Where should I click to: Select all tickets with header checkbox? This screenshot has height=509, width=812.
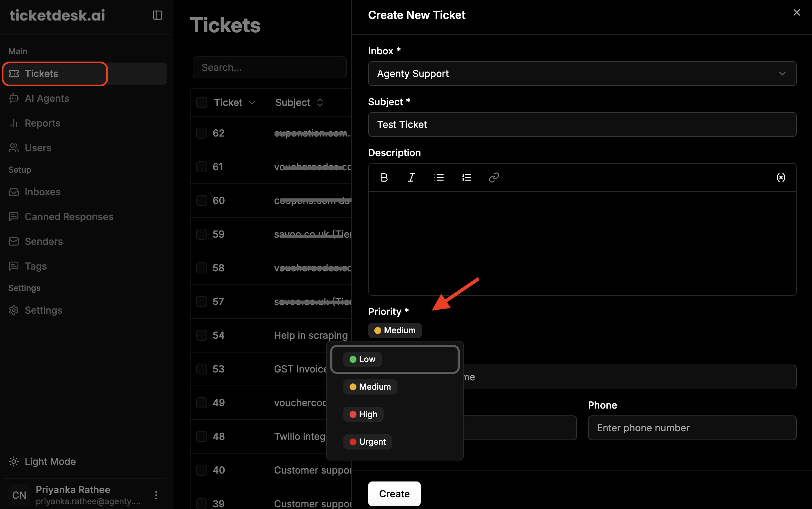click(x=202, y=102)
